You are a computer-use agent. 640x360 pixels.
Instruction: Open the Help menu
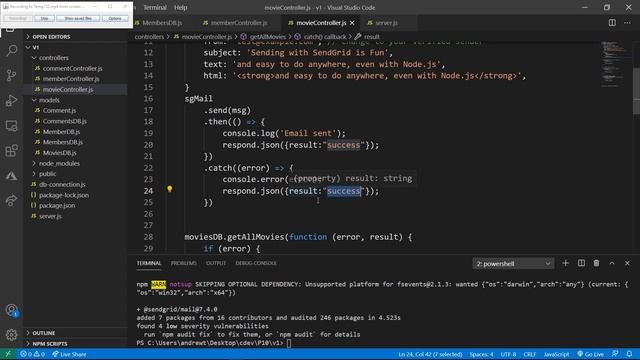180,7
